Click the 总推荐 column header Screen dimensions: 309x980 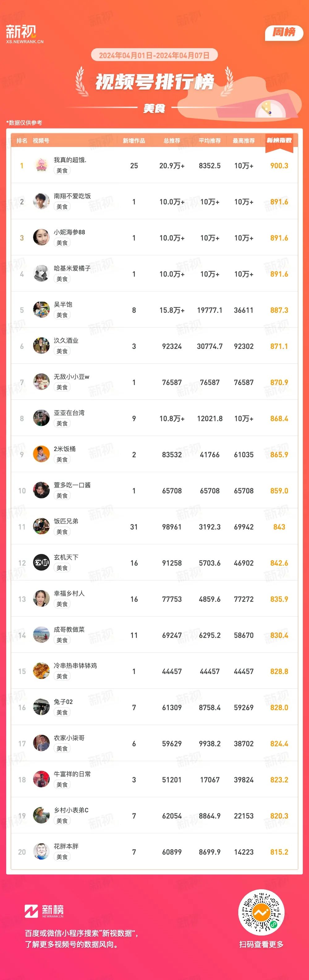tap(172, 141)
